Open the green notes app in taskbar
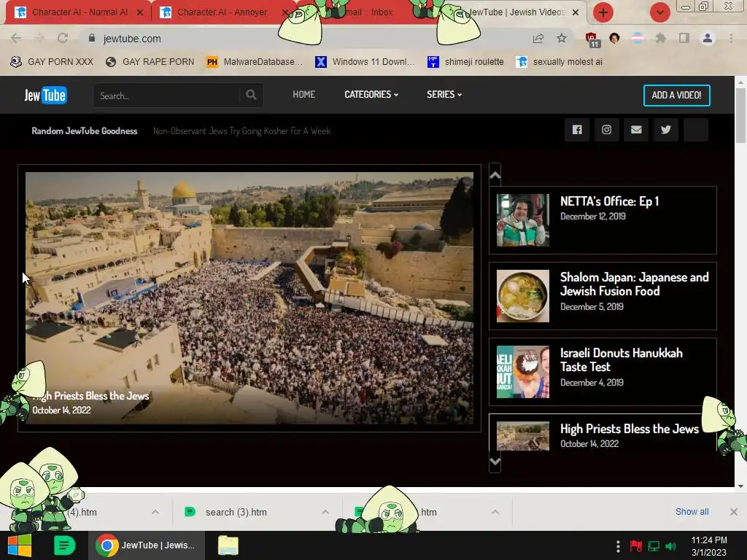Image resolution: width=747 pixels, height=560 pixels. [64, 545]
